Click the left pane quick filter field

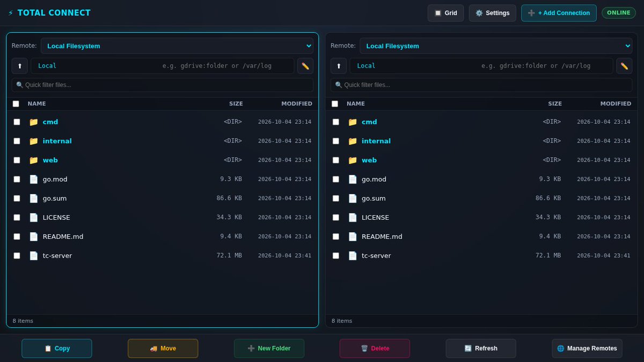point(163,85)
